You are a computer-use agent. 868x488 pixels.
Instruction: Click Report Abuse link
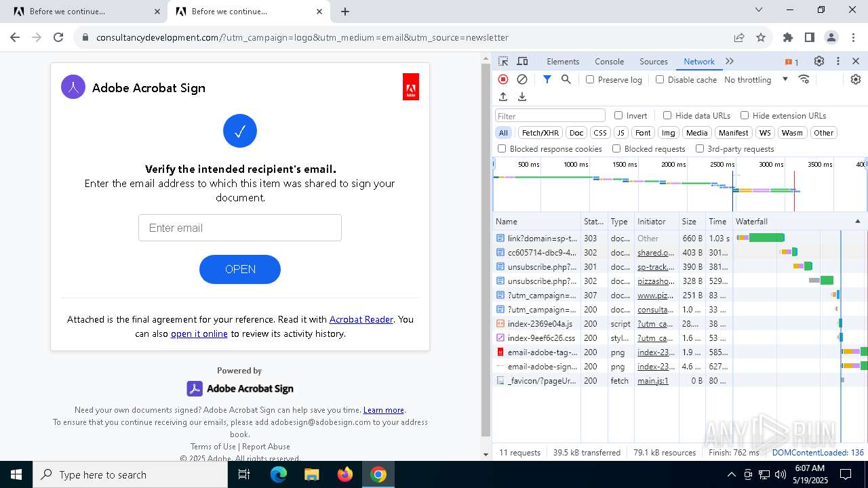coord(266,447)
